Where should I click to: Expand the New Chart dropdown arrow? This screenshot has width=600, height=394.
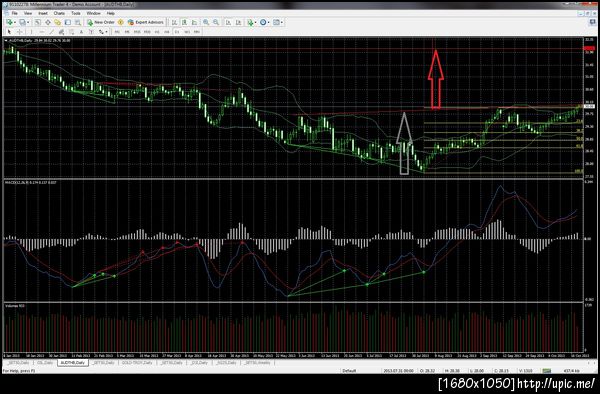coord(15,23)
